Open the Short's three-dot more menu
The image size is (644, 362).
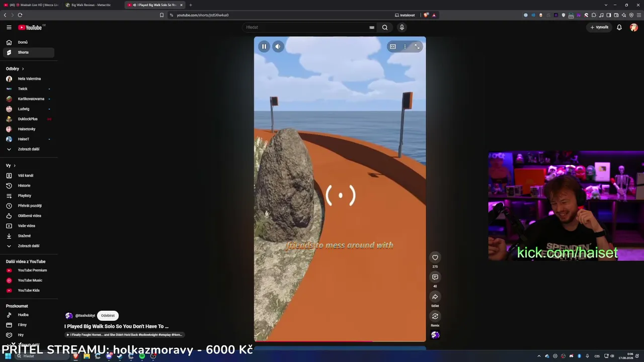click(405, 46)
